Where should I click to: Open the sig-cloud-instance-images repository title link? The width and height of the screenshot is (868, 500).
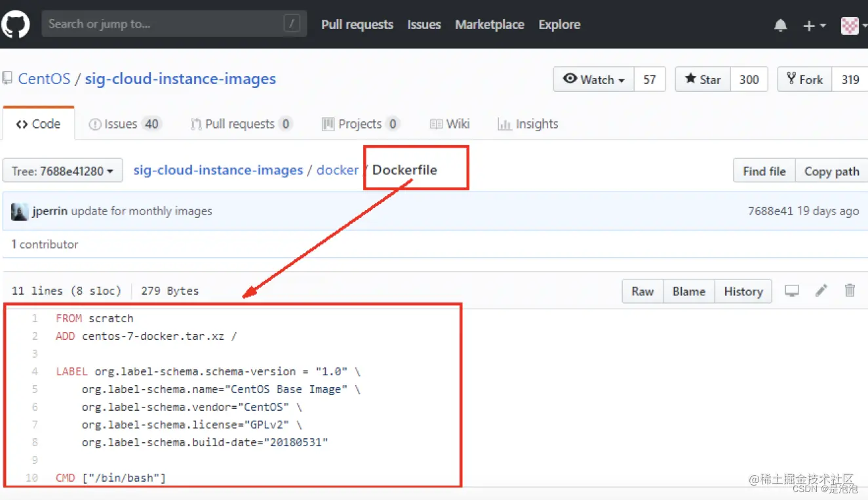pos(180,79)
